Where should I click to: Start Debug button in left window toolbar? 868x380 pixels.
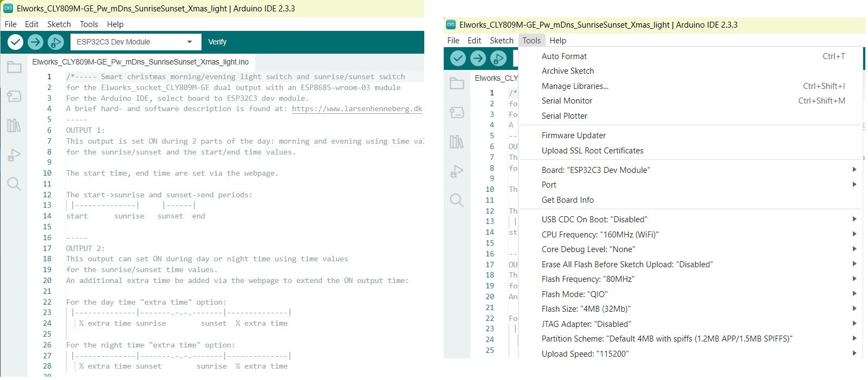pos(55,42)
